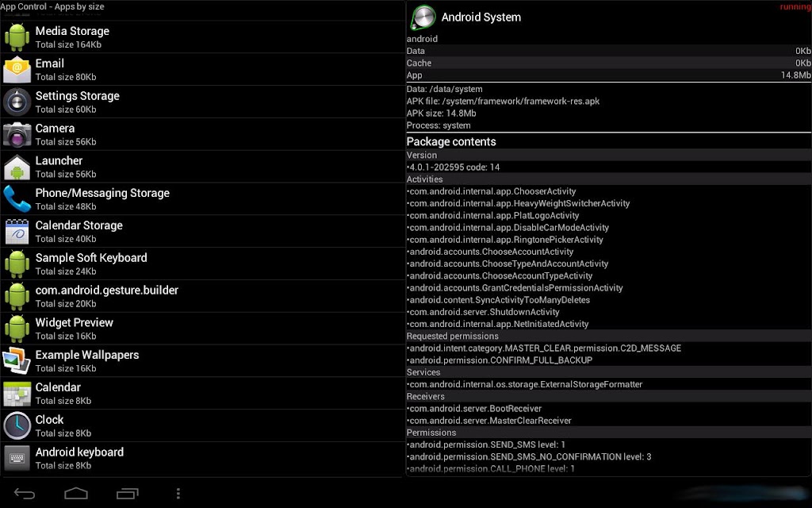812x508 pixels.
Task: Select the Calendar Storage icon
Action: (x=17, y=232)
